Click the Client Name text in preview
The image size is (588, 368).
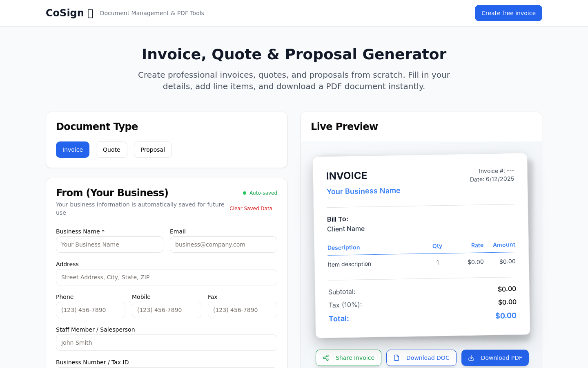(346, 229)
